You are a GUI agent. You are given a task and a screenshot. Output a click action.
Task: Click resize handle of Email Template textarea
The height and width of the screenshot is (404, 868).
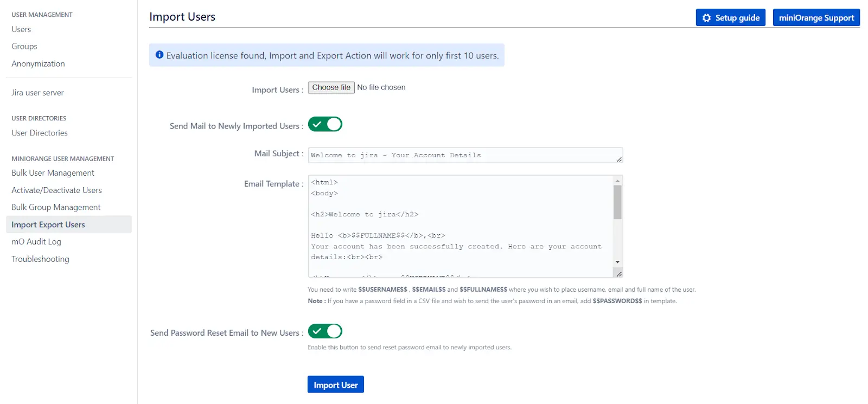[x=619, y=274]
